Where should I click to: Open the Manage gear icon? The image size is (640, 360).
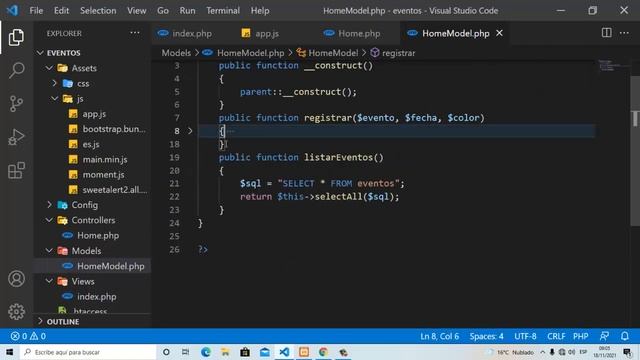[x=16, y=311]
